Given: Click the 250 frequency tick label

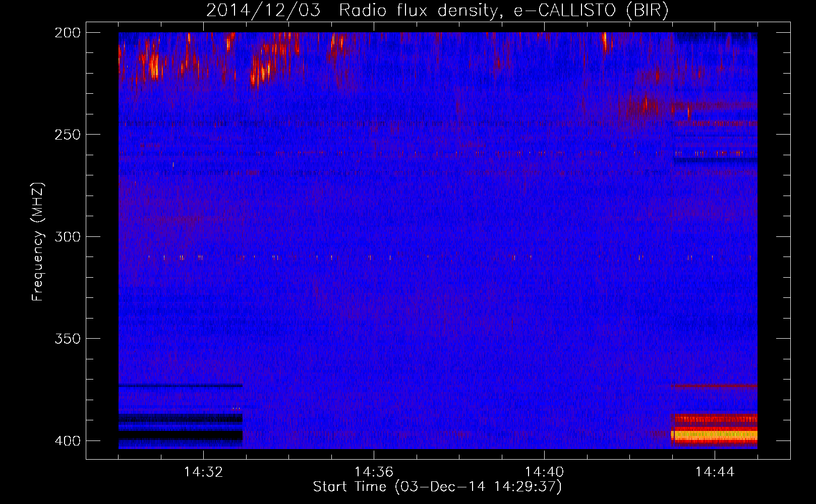Looking at the screenshot, I should click(x=68, y=135).
